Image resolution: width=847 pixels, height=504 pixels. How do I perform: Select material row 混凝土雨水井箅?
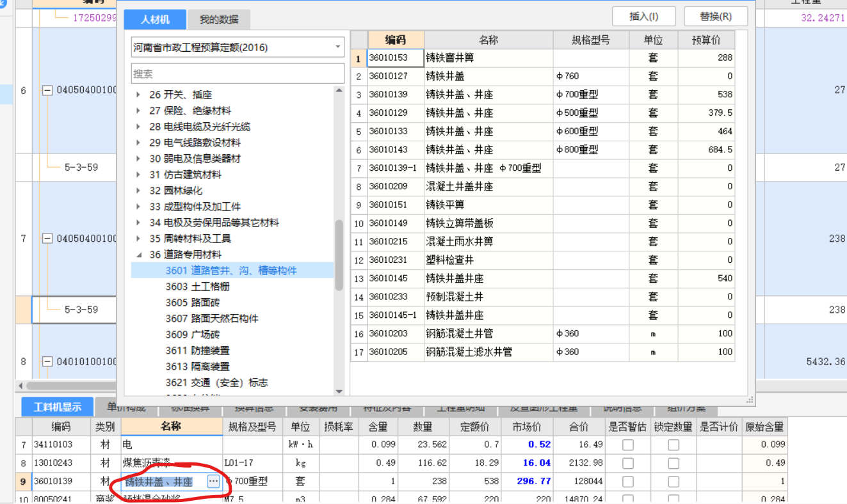[542, 242]
